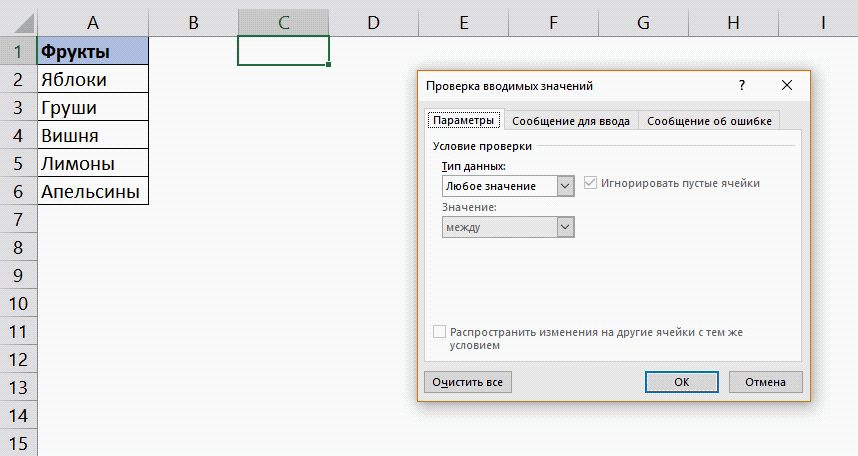Select column C header

(283, 21)
